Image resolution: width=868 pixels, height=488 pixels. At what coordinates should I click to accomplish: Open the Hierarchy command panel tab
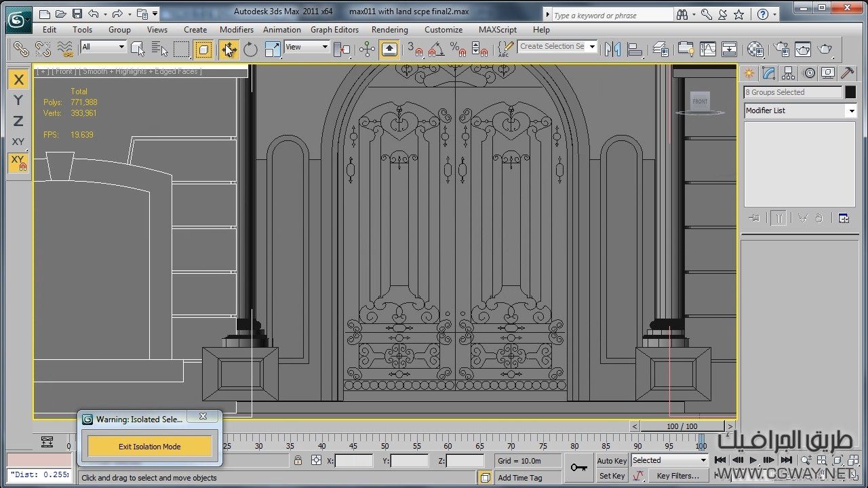pos(788,73)
